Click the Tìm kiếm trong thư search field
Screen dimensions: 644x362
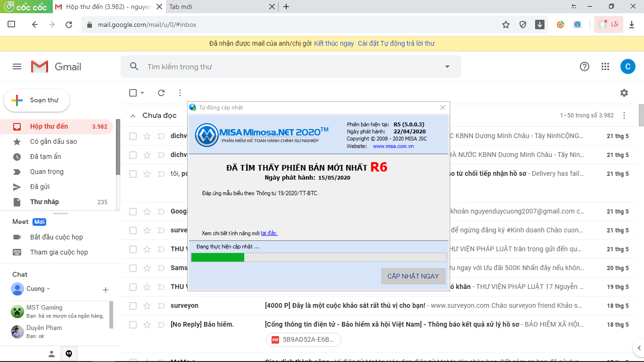point(283,67)
